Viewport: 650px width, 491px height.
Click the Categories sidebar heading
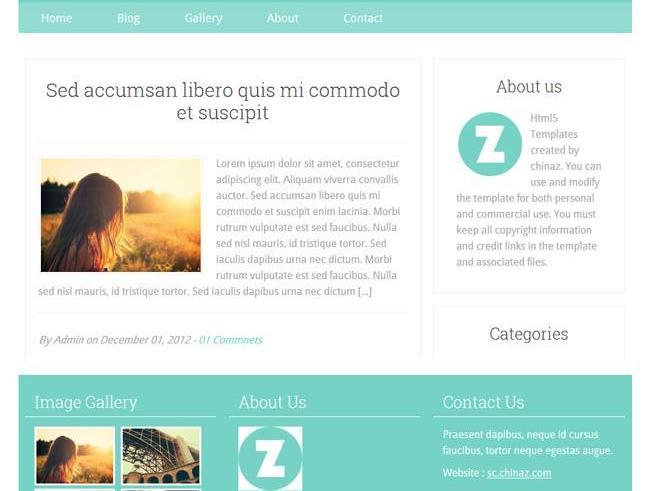(529, 334)
